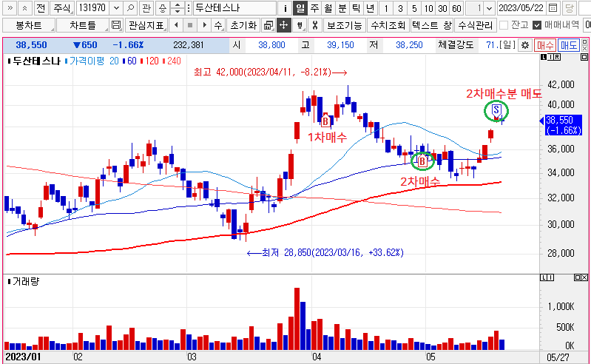Open the 봉차트 chart type dropdown
The image size is (591, 364).
(29, 25)
